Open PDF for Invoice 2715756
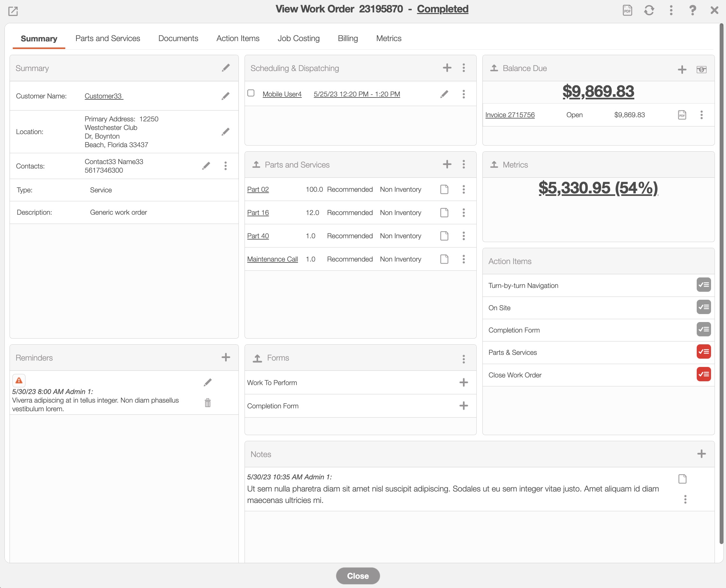The width and height of the screenshot is (726, 588). pyautogui.click(x=682, y=115)
